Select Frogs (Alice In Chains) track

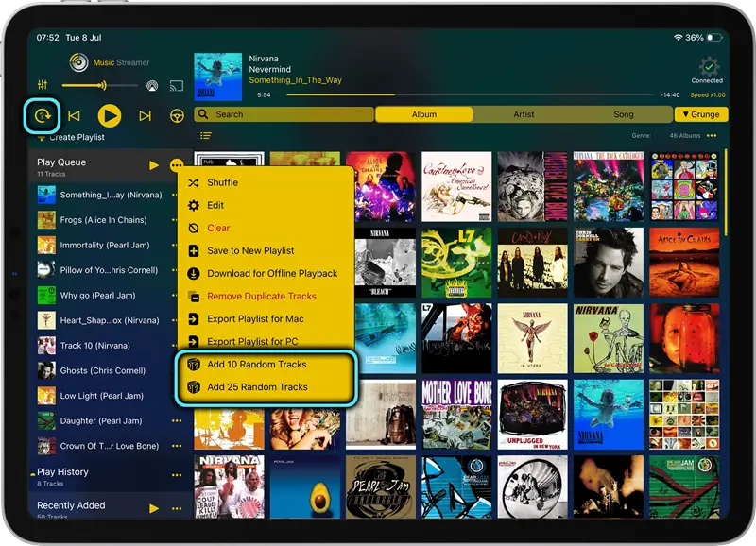(102, 220)
